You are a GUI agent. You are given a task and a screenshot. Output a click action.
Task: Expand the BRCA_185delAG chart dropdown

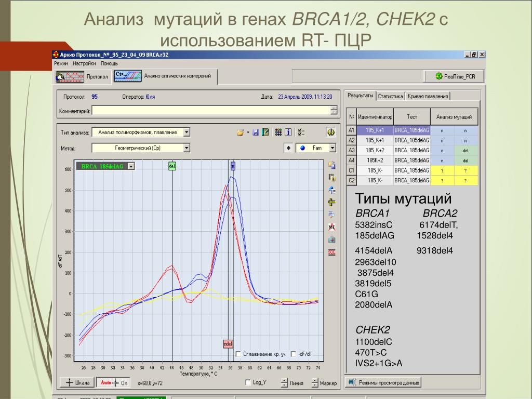click(x=131, y=166)
